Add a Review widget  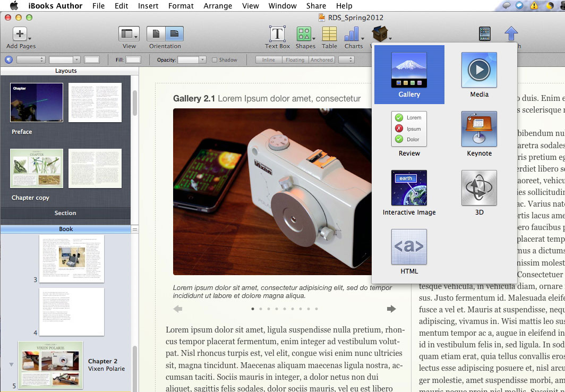(x=409, y=134)
